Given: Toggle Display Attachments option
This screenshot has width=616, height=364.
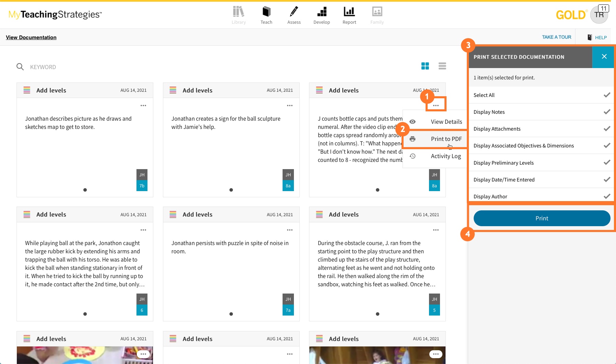Looking at the screenshot, I should click(x=607, y=129).
